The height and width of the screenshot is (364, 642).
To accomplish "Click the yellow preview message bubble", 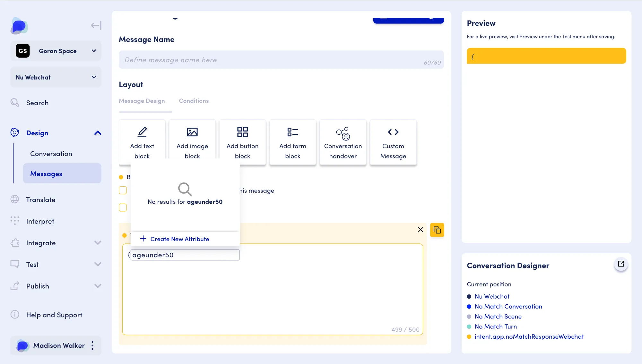I will (x=546, y=56).
